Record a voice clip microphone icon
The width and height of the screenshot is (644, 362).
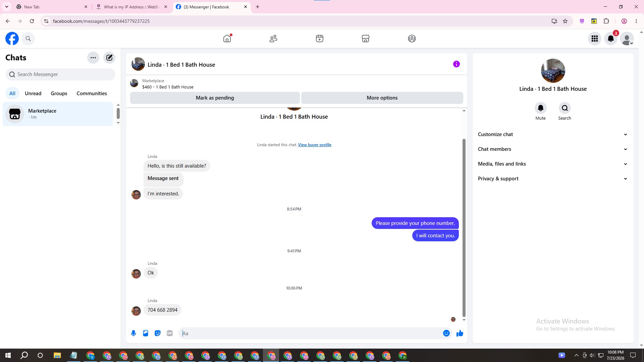click(x=133, y=333)
